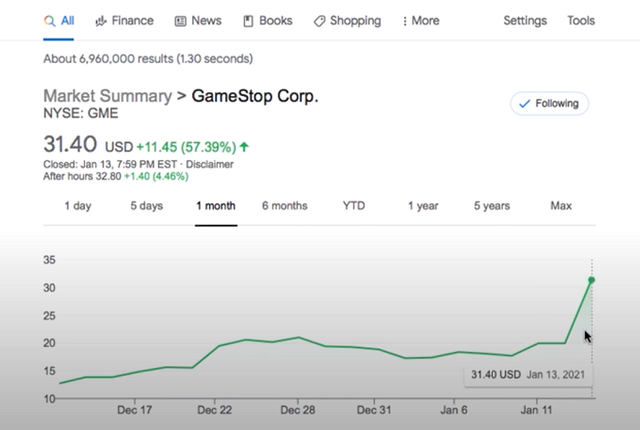Show the YTD chart range
Image resolution: width=640 pixels, height=430 pixels.
[354, 206]
